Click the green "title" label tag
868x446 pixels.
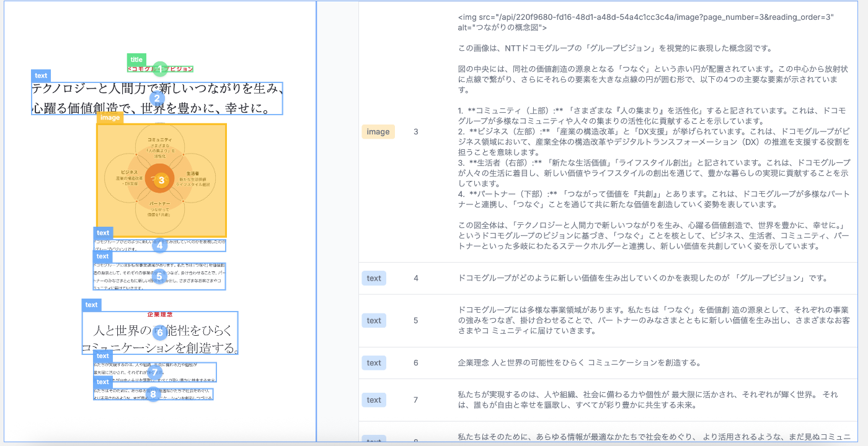tap(136, 59)
